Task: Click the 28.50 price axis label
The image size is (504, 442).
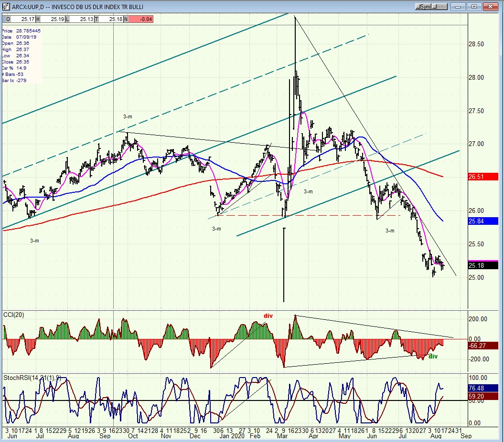Action: click(476, 44)
